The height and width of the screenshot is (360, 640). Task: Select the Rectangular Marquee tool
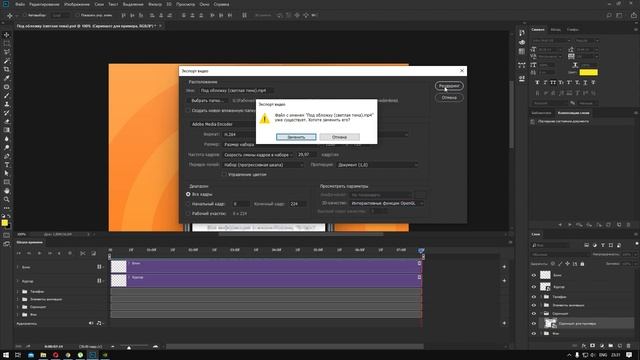[7, 43]
